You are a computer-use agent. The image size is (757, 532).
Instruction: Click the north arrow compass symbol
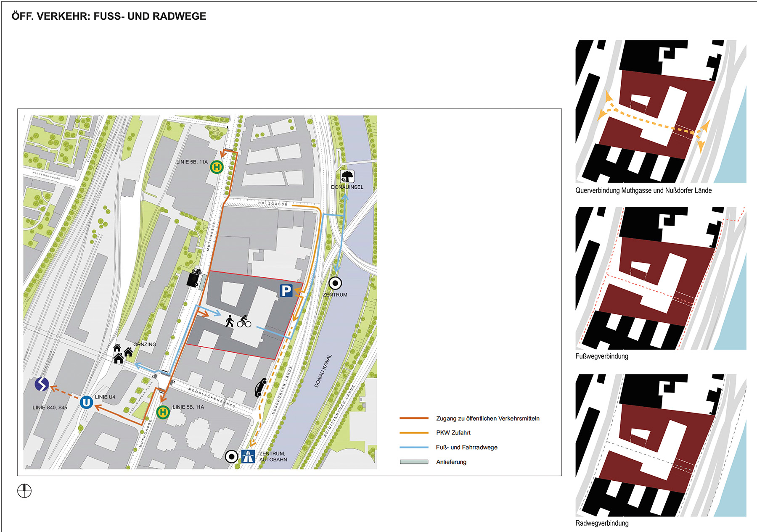tap(24, 490)
